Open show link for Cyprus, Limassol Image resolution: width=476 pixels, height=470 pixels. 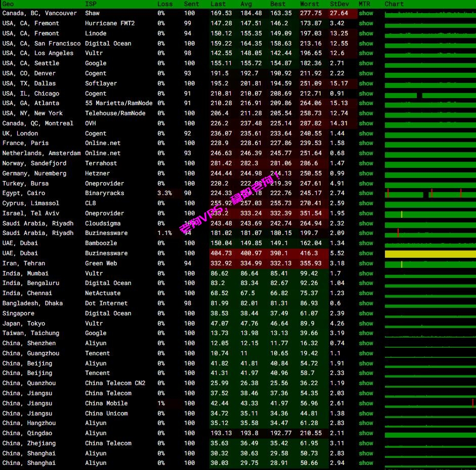(366, 203)
